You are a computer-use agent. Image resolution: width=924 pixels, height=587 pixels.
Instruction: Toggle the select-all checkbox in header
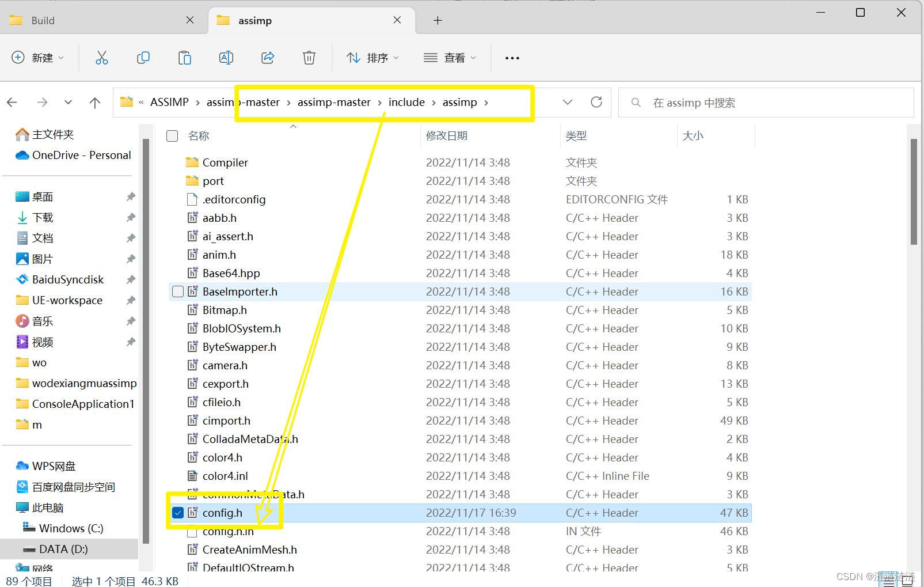tap(172, 136)
